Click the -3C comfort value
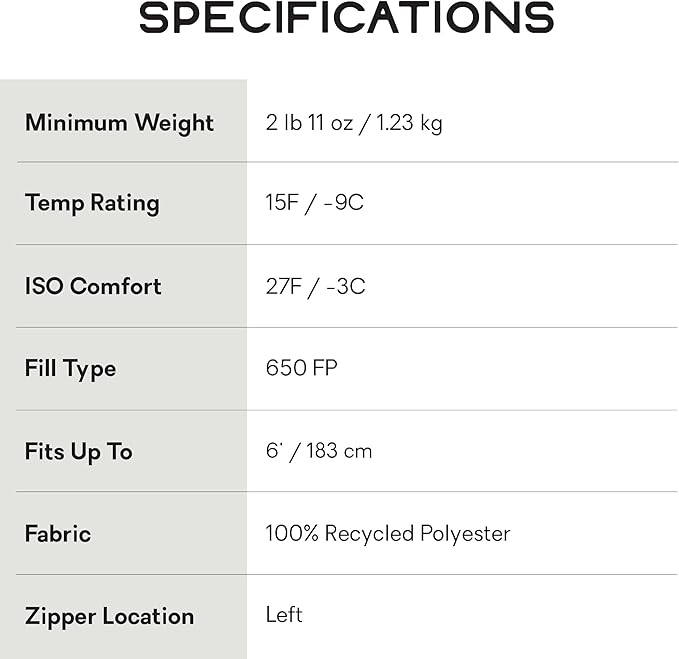679x659 pixels. click(x=344, y=286)
